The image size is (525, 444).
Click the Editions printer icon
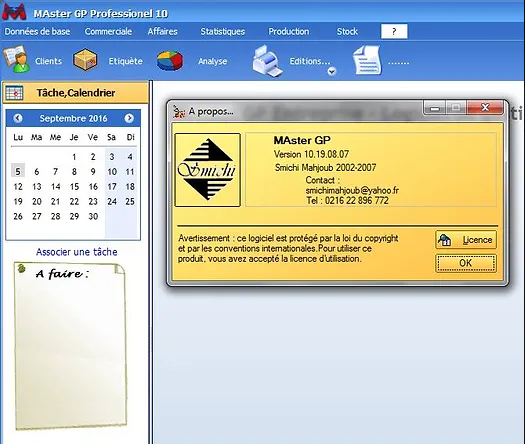click(267, 61)
